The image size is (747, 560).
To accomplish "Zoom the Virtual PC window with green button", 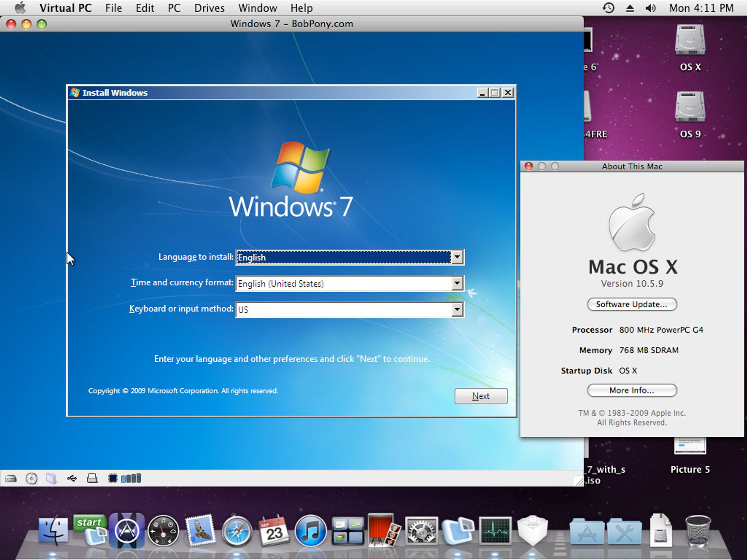I will [x=42, y=24].
